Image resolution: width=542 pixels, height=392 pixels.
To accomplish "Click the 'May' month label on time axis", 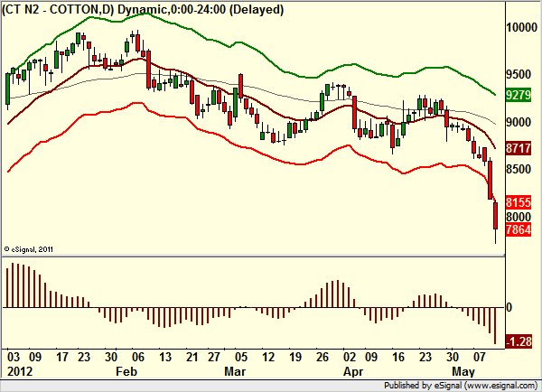I will tap(463, 371).
